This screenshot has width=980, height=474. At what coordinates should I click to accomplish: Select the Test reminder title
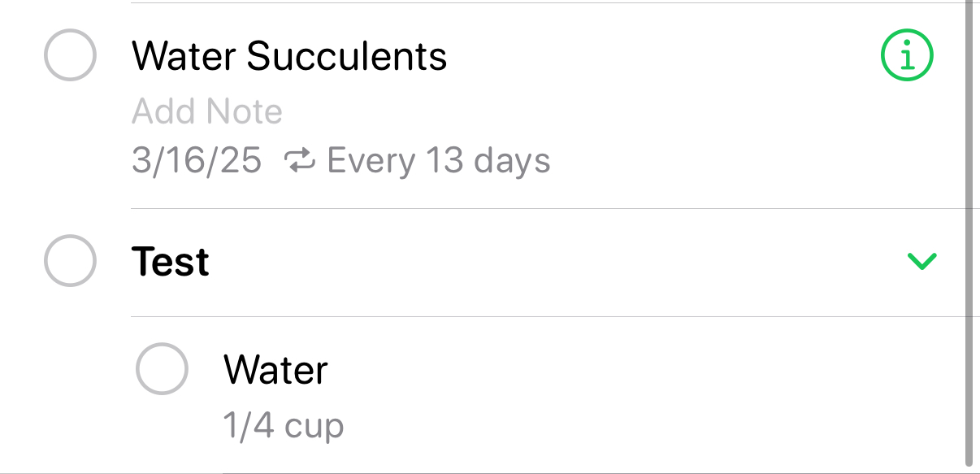171,262
